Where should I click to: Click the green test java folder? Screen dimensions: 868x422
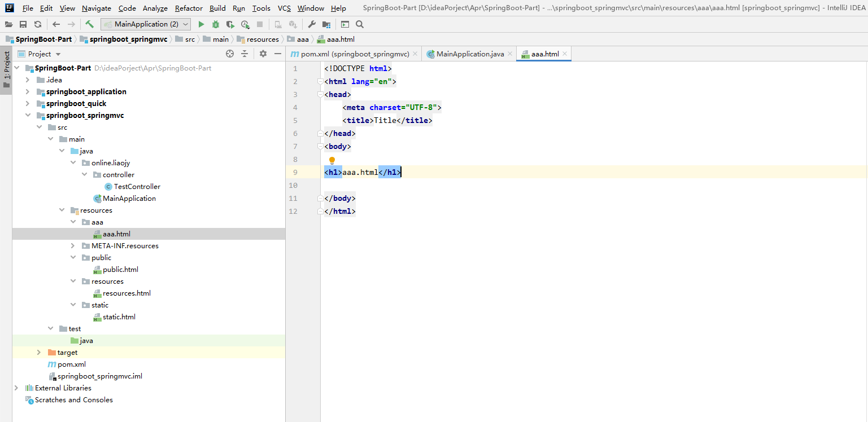(81, 341)
